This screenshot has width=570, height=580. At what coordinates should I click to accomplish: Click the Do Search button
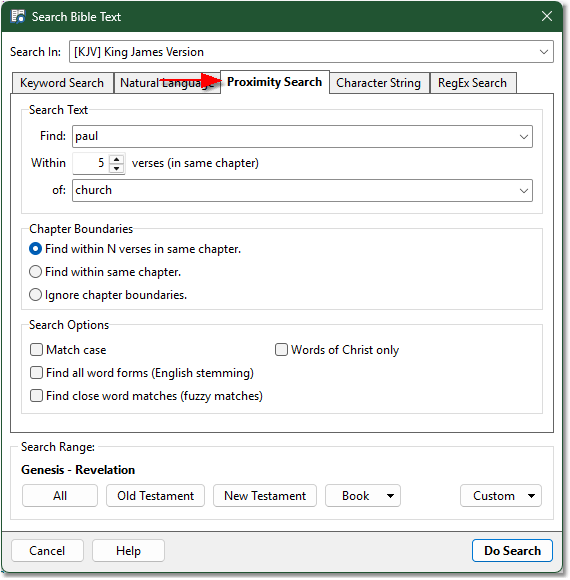[x=512, y=551]
